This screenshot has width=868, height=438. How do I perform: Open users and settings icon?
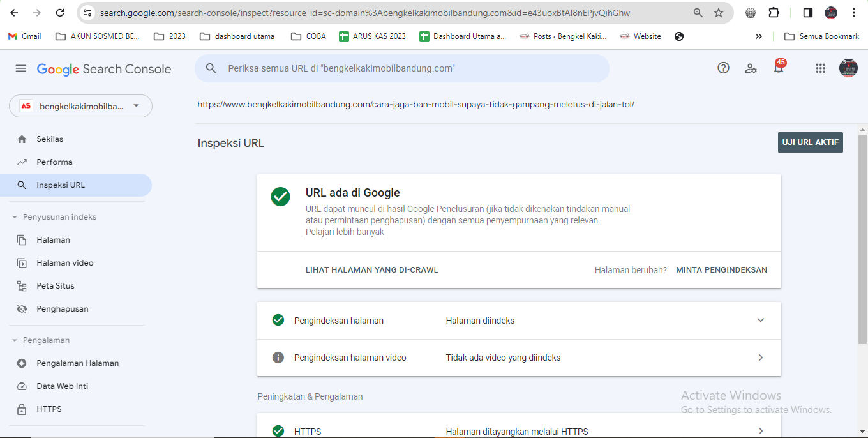(751, 68)
